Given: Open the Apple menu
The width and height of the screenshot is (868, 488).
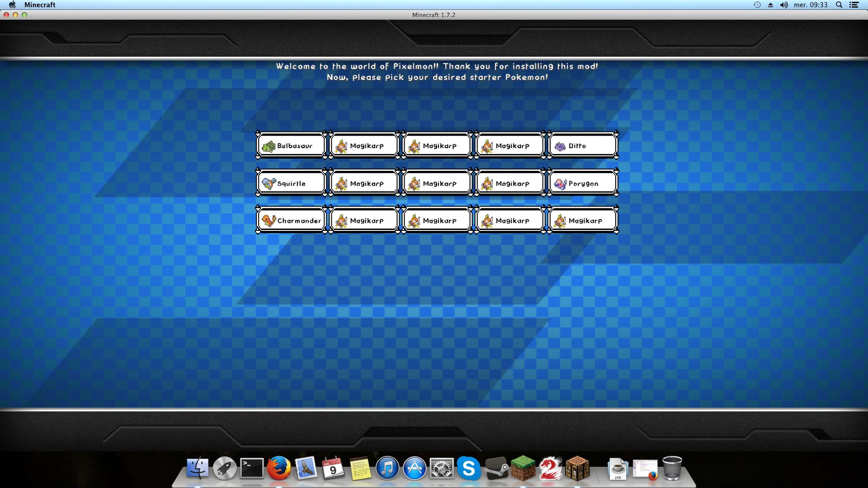Looking at the screenshot, I should (12, 5).
